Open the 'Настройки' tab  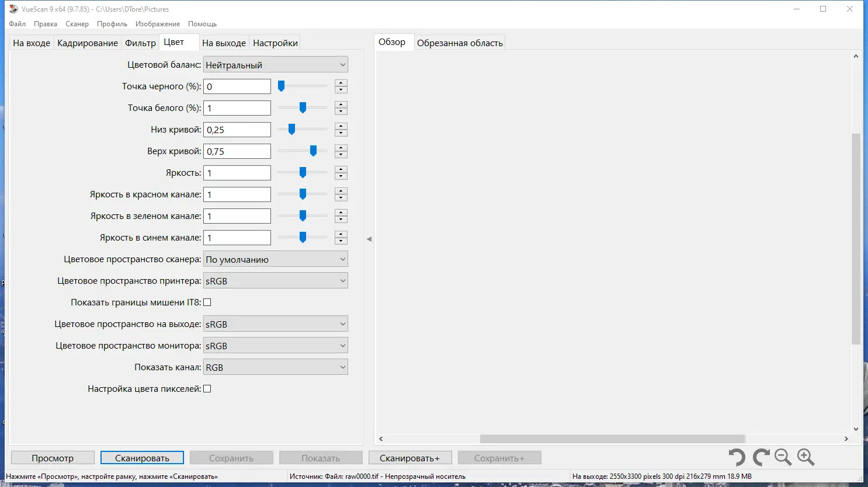tap(276, 43)
